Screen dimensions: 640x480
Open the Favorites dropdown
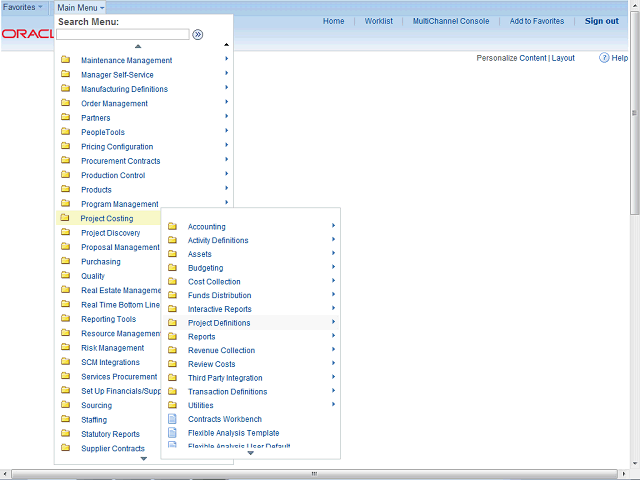[24, 7]
